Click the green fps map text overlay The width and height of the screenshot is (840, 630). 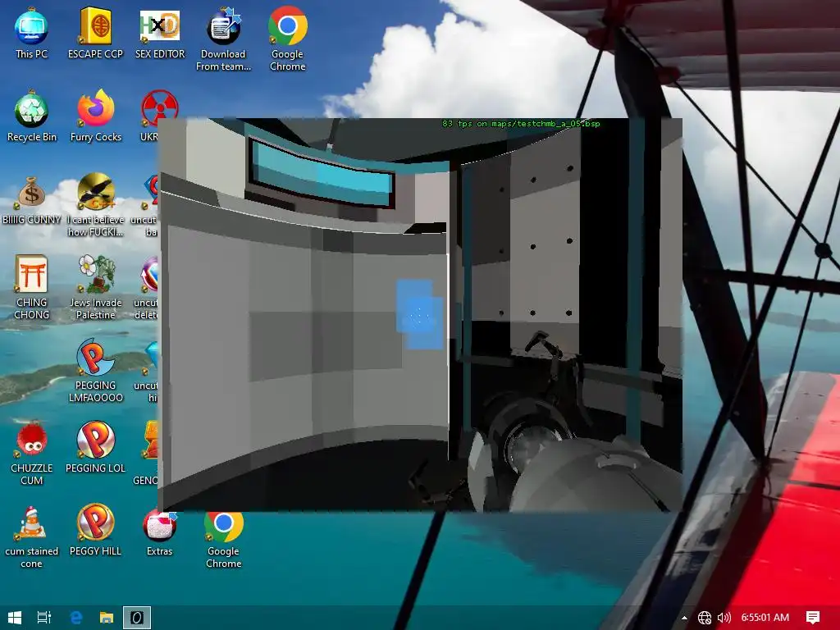click(521, 124)
